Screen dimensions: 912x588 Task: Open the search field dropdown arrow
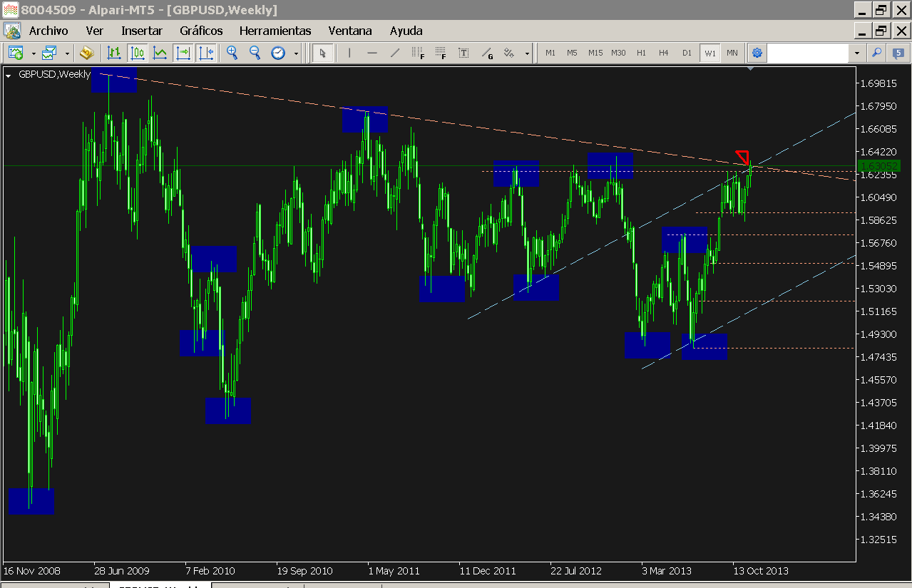856,53
